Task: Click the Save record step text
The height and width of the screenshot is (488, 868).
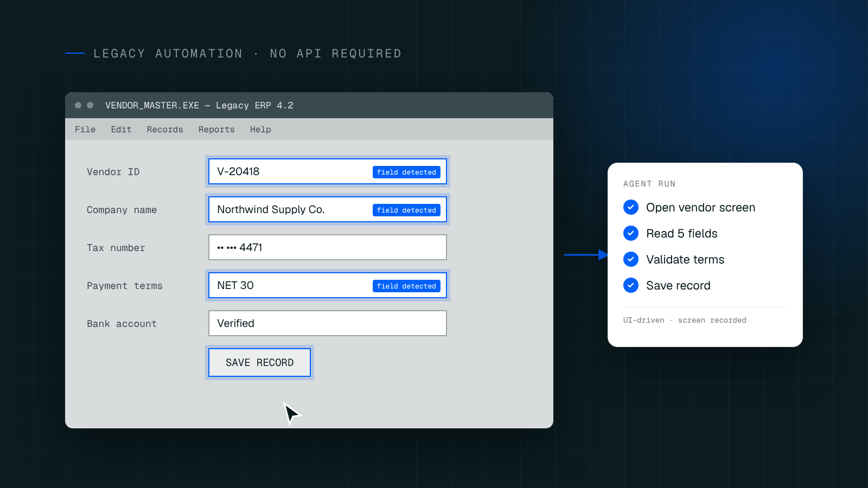Action: [678, 286]
